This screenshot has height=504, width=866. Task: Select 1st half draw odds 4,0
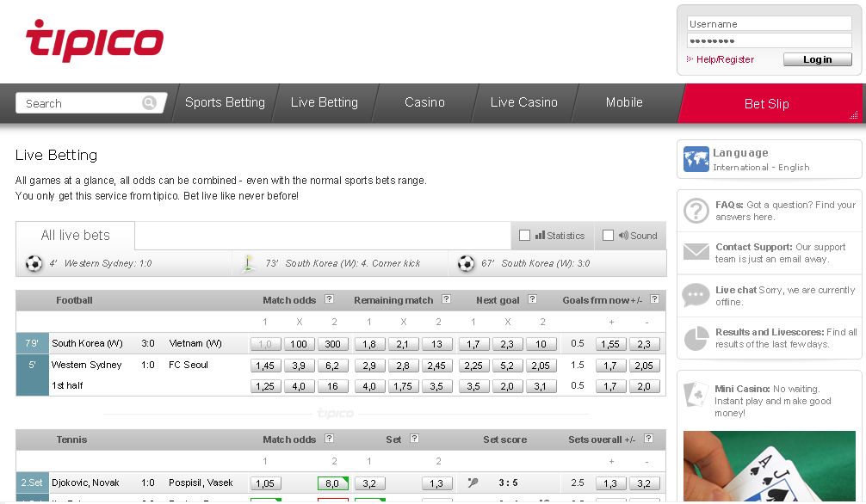click(299, 386)
